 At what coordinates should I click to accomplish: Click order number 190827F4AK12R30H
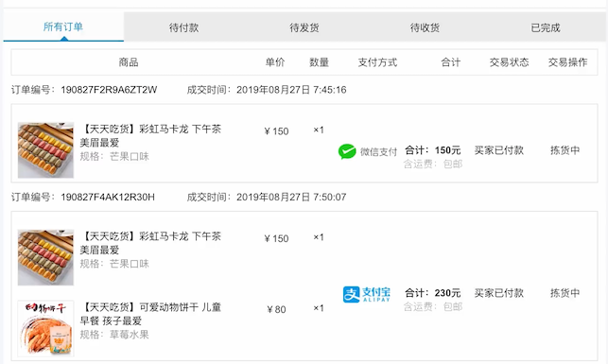coord(108,198)
